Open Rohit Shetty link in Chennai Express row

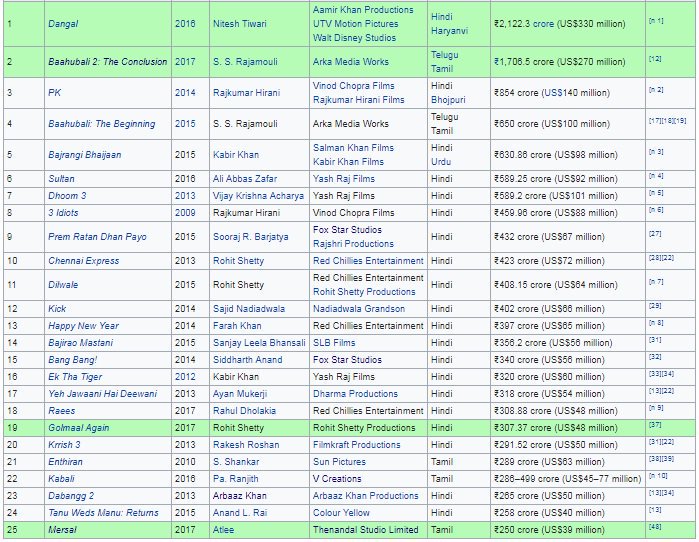pyautogui.click(x=238, y=261)
